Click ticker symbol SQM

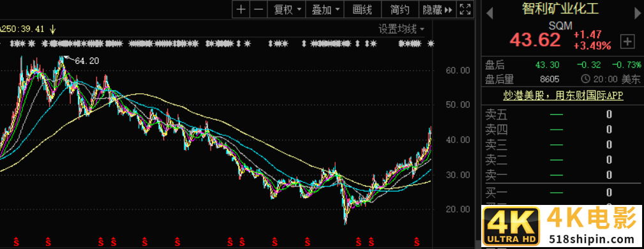click(x=560, y=26)
